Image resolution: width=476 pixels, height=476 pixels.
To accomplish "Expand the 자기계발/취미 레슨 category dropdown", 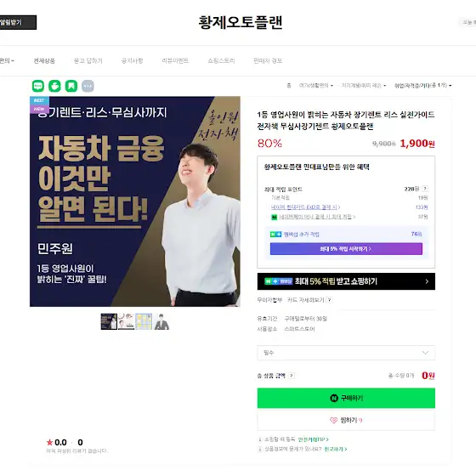I will click(364, 86).
